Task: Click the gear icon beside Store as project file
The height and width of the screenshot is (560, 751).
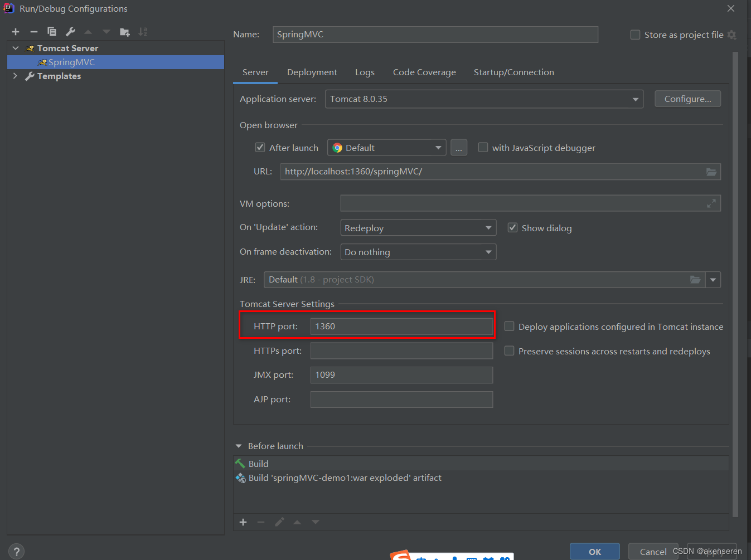Action: point(732,35)
